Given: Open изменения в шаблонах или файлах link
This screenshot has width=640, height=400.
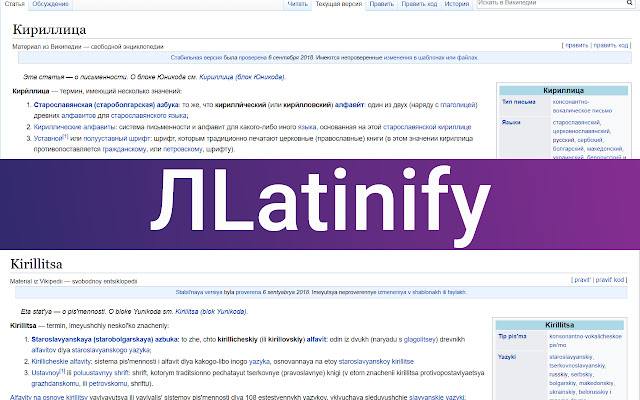Looking at the screenshot, I should [x=431, y=58].
